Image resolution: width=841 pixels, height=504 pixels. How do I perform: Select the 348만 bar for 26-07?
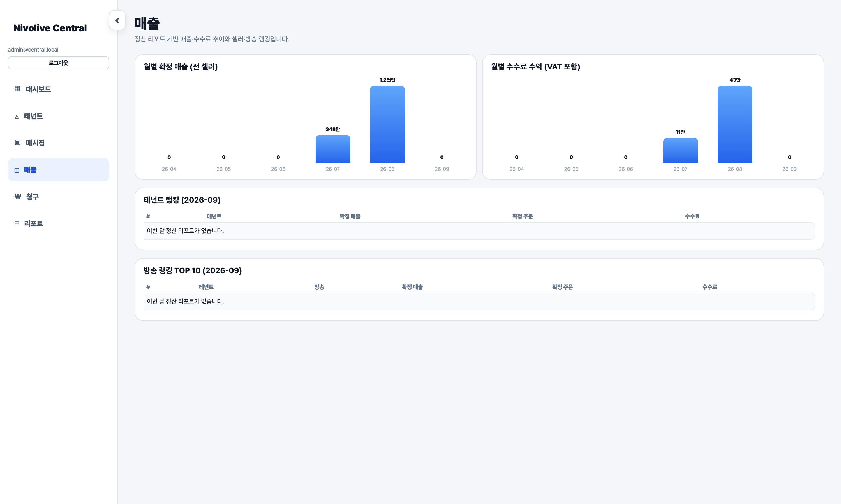(x=333, y=149)
